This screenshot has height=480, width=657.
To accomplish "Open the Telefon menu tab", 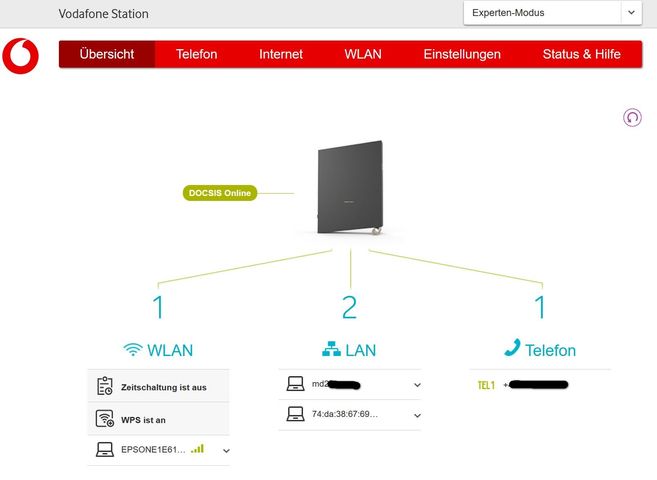I will 197,54.
